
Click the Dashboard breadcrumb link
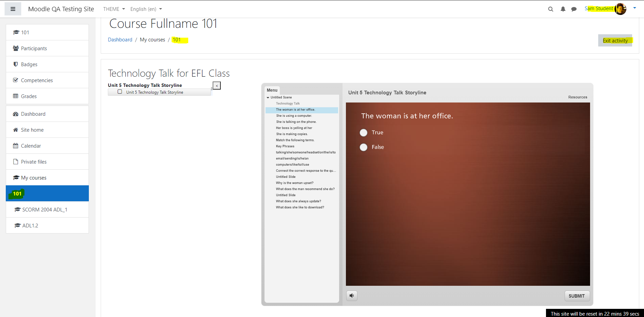click(x=120, y=40)
